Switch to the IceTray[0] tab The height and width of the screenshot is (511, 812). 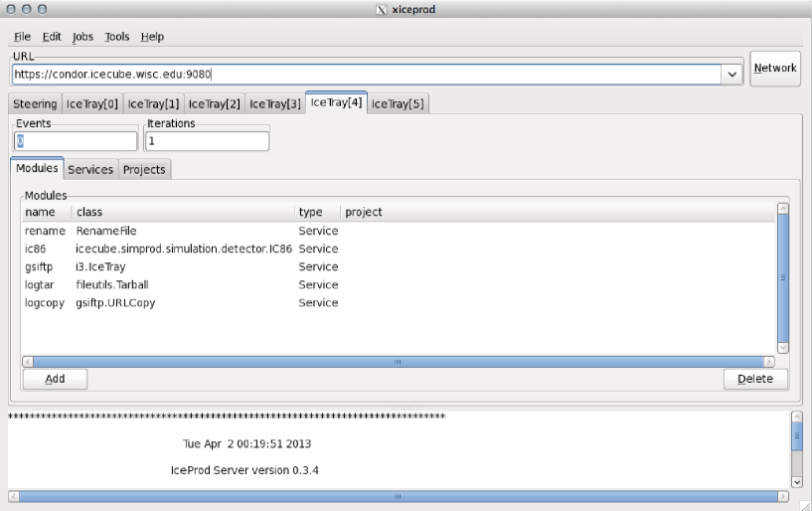pyautogui.click(x=92, y=103)
